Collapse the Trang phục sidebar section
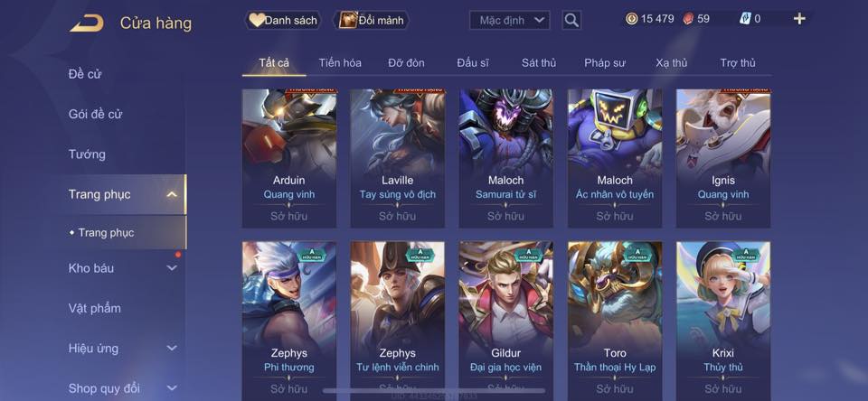Screen dimensions: 868x401 [x=172, y=194]
